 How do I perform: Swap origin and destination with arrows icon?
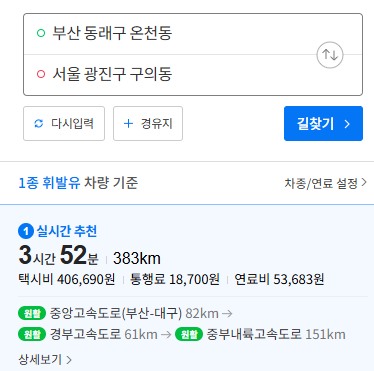330,55
